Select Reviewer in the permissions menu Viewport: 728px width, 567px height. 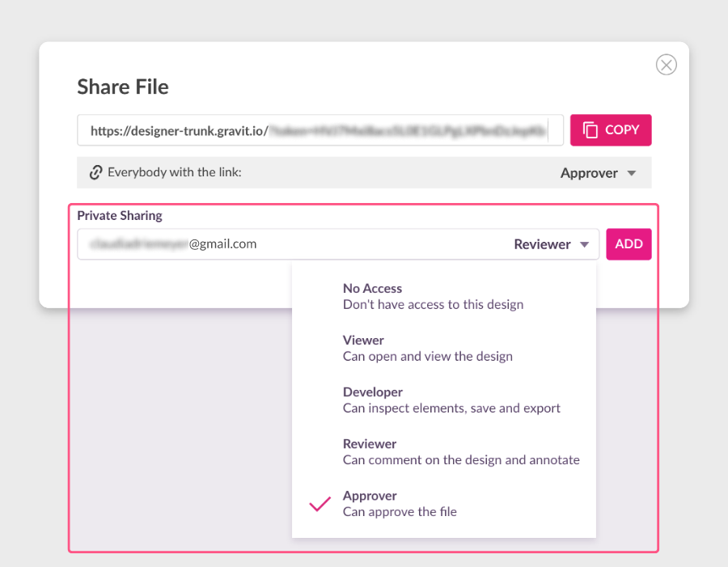click(x=460, y=451)
